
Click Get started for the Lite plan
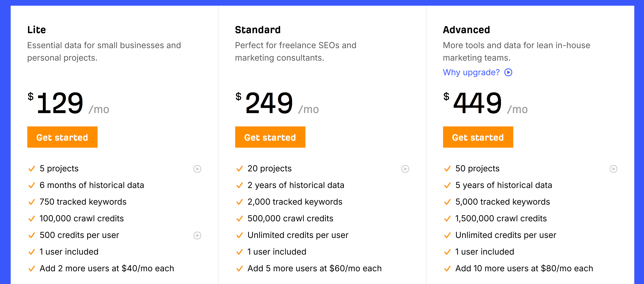tap(62, 137)
